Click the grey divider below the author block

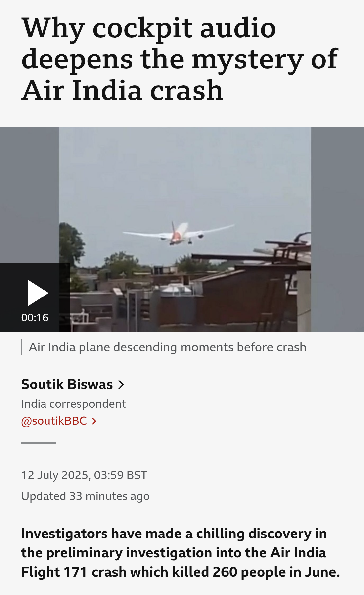pos(38,443)
